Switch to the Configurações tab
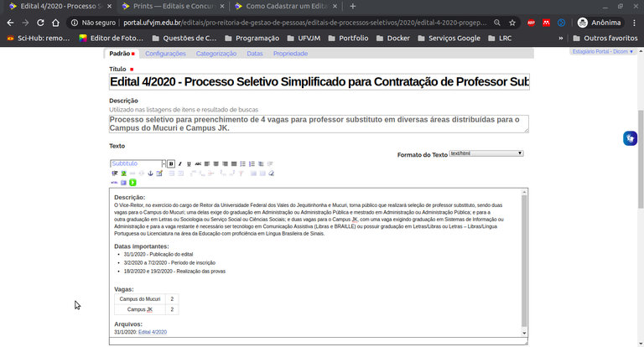The height and width of the screenshot is (347, 644). pos(165,54)
